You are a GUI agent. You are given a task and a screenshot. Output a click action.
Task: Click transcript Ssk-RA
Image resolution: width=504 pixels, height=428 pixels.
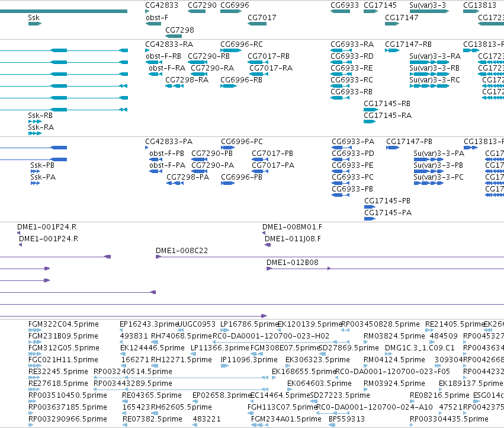point(41,127)
